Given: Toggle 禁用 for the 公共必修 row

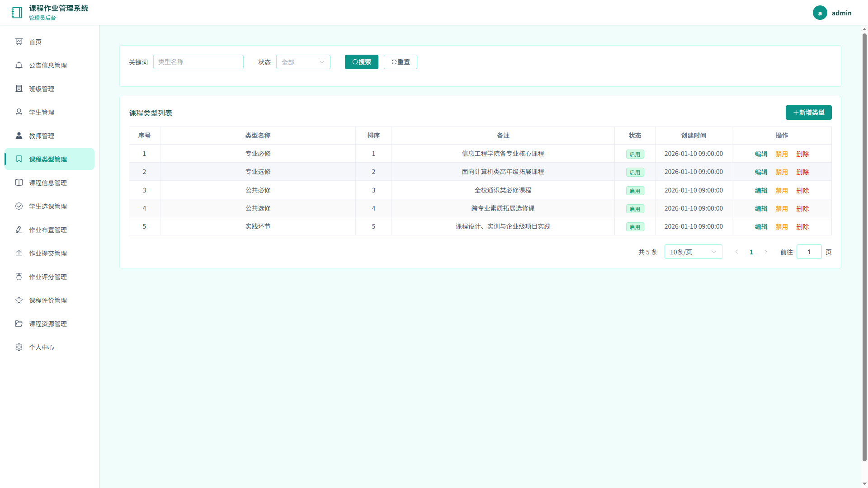Looking at the screenshot, I should 782,191.
